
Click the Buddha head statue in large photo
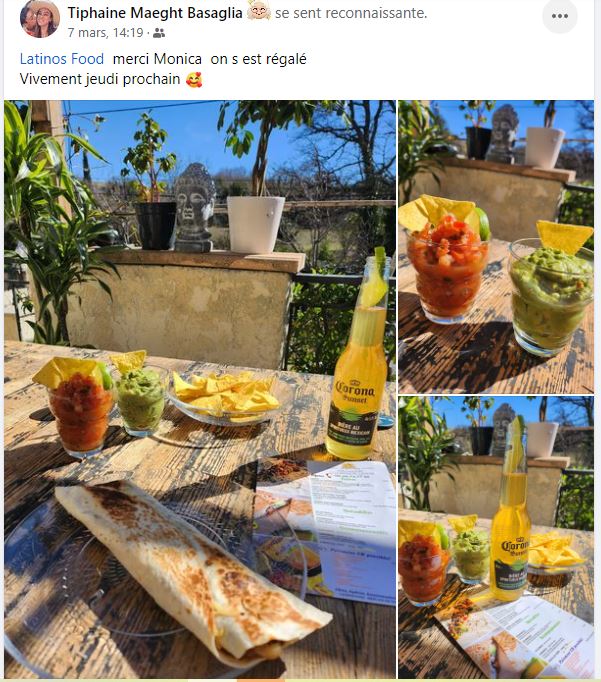pos(194,207)
